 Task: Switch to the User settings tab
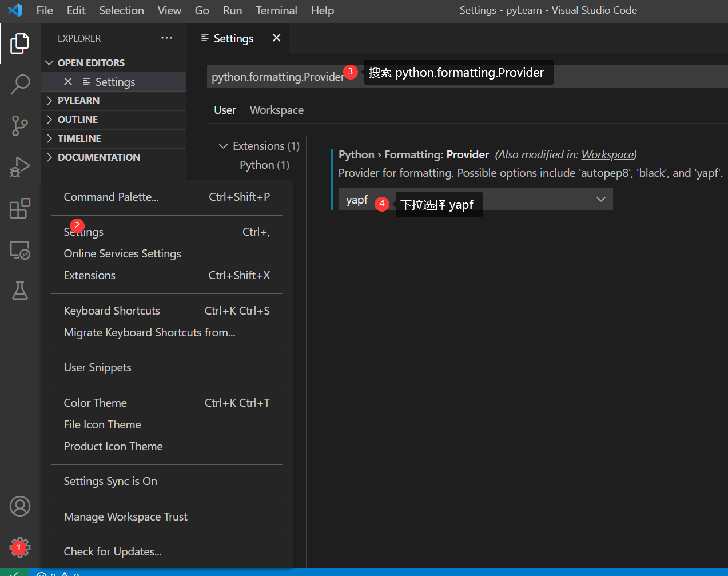pos(225,110)
